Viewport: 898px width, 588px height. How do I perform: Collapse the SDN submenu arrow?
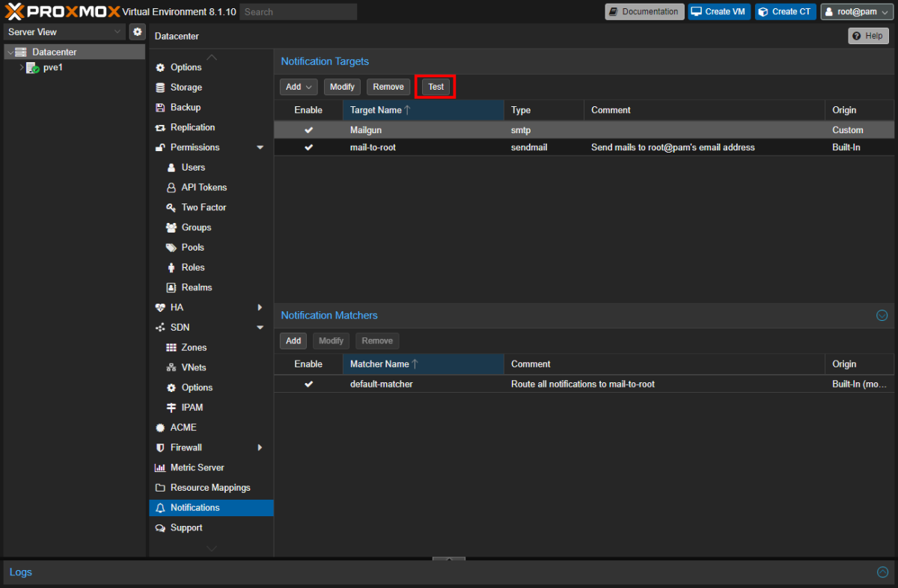point(260,328)
